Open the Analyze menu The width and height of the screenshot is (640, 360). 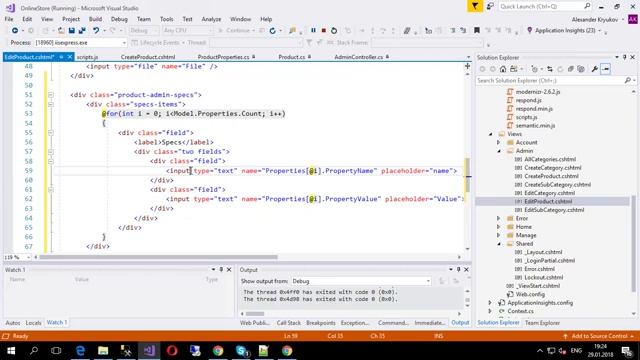point(211,19)
